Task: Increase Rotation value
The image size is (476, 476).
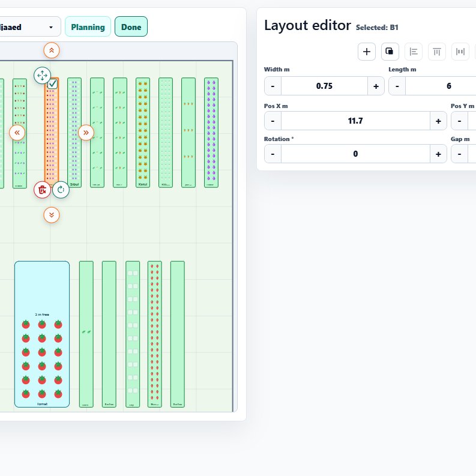Action: [438, 154]
